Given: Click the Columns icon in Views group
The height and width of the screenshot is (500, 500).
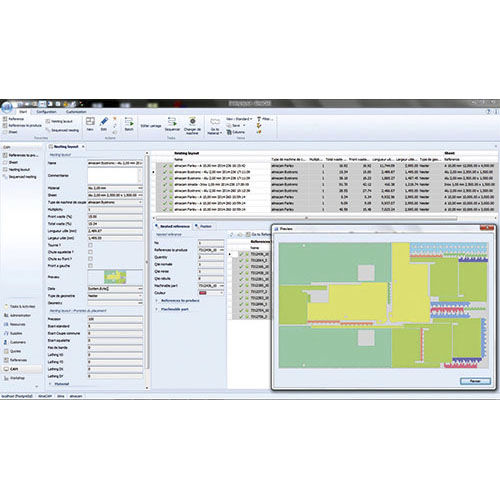Looking at the screenshot, I should (x=229, y=132).
